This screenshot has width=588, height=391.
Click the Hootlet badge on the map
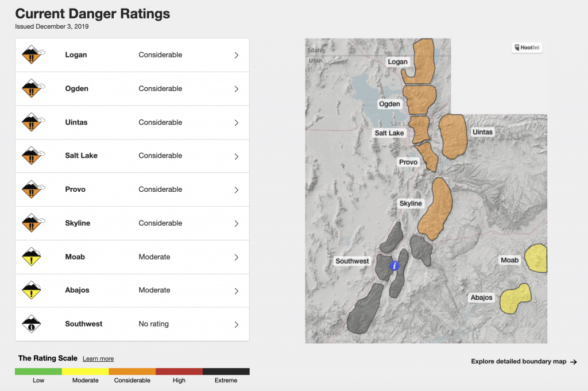[x=527, y=48]
